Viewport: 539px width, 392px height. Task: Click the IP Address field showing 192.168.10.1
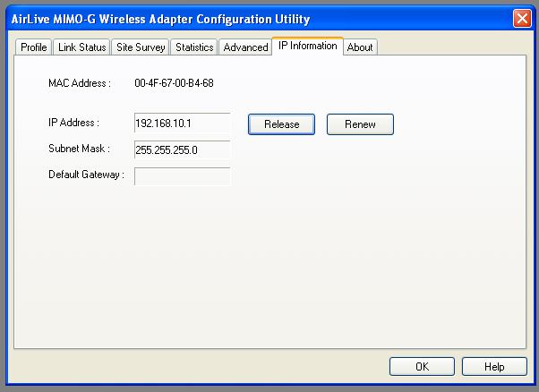tap(182, 123)
